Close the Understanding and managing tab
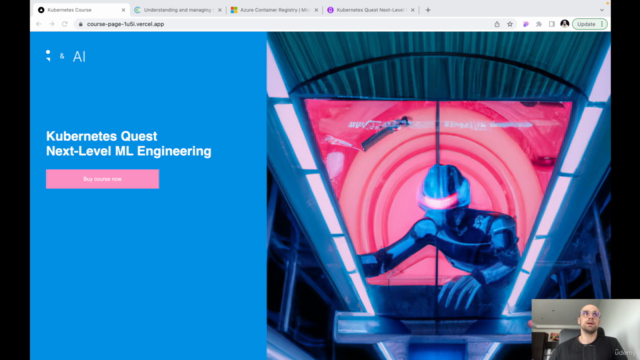The height and width of the screenshot is (360, 640). click(220, 10)
